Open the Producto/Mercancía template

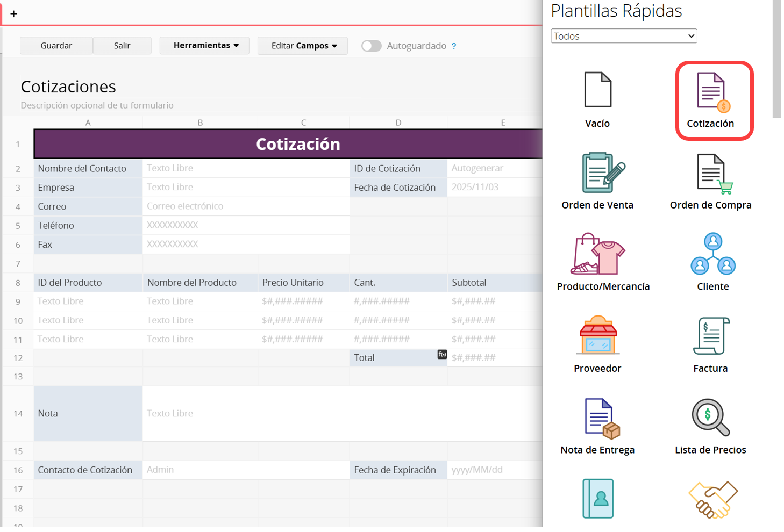(x=597, y=254)
